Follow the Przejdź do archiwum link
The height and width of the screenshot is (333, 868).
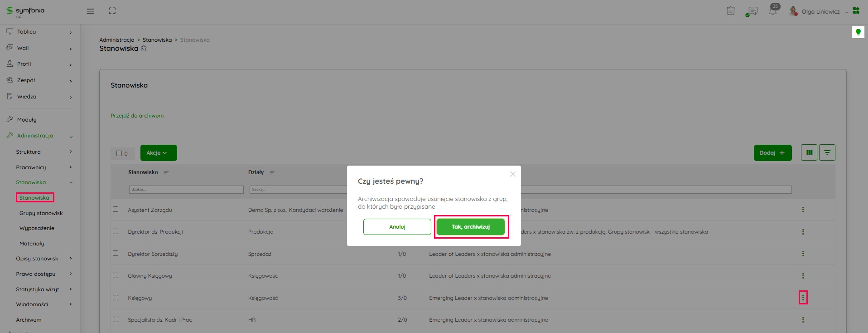coord(137,116)
